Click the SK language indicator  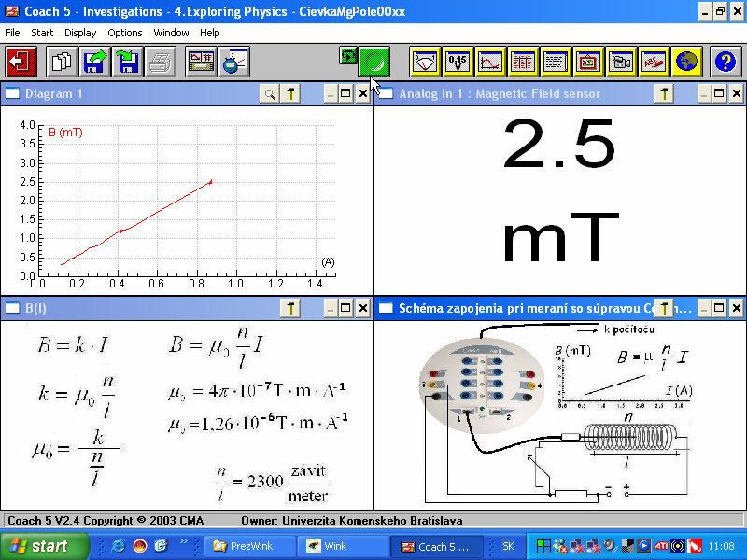pos(508,546)
